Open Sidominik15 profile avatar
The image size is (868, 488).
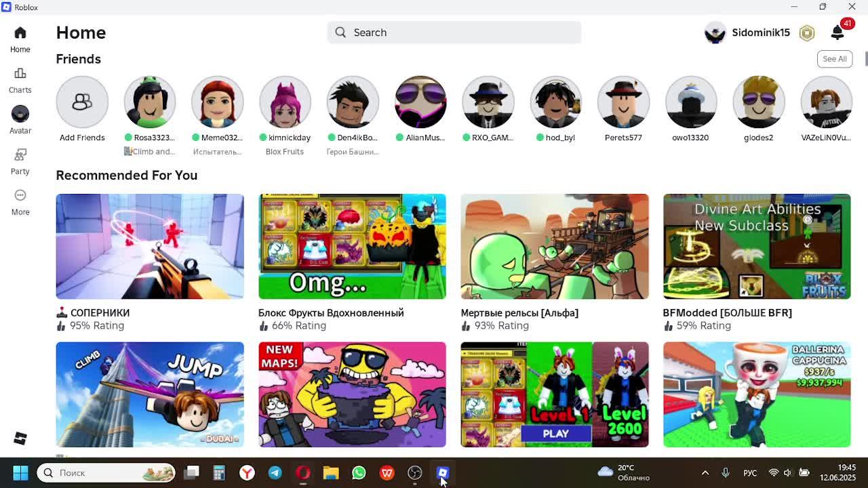pos(715,33)
